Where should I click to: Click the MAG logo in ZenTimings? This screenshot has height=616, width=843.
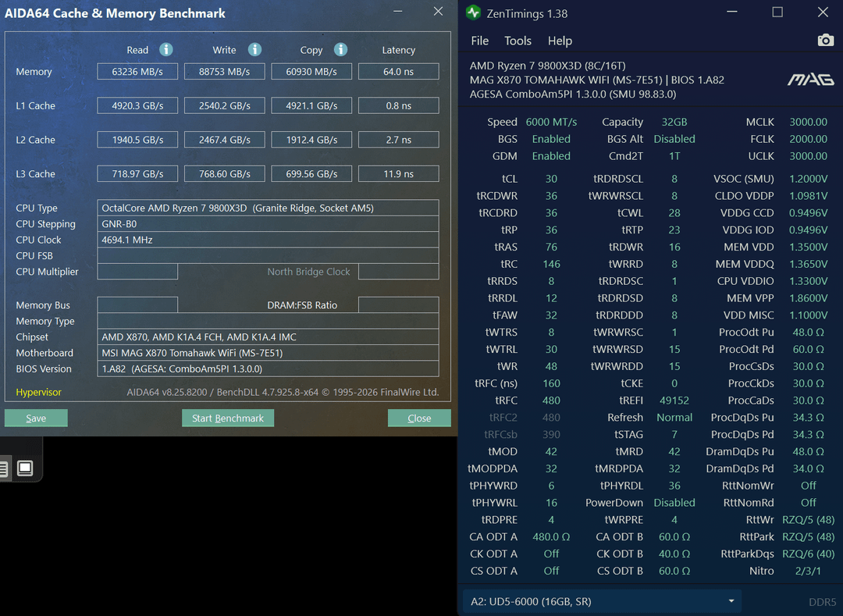(x=810, y=80)
